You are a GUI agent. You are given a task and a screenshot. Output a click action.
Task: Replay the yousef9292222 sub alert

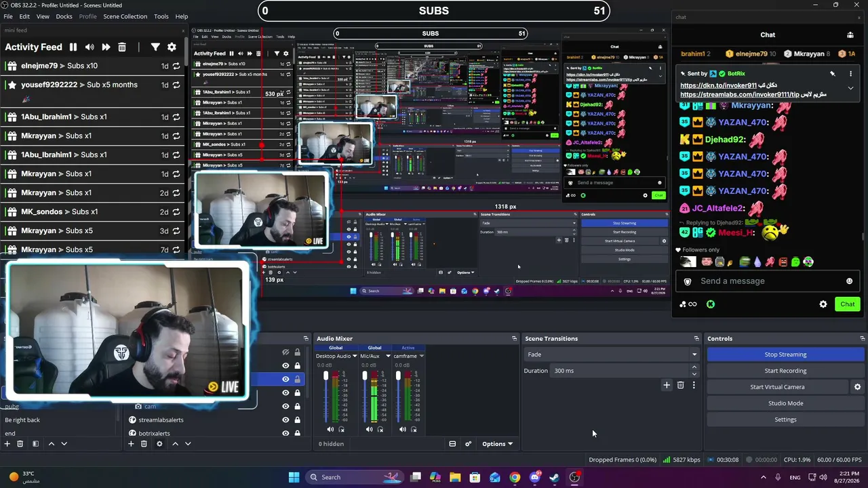coord(176,85)
